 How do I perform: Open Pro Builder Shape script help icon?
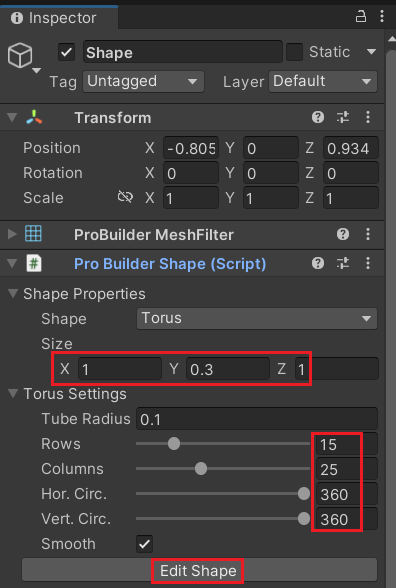(x=318, y=263)
